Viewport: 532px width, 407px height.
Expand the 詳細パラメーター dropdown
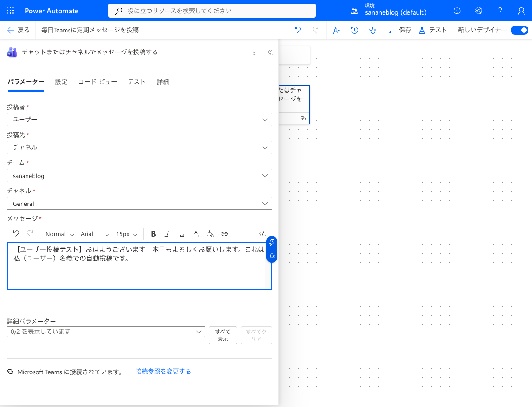(x=106, y=332)
